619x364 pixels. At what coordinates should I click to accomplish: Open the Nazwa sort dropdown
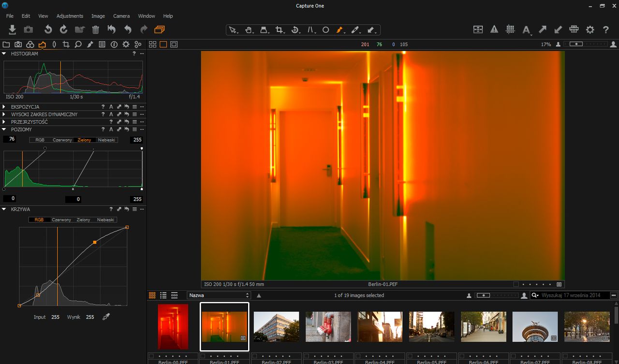[219, 295]
